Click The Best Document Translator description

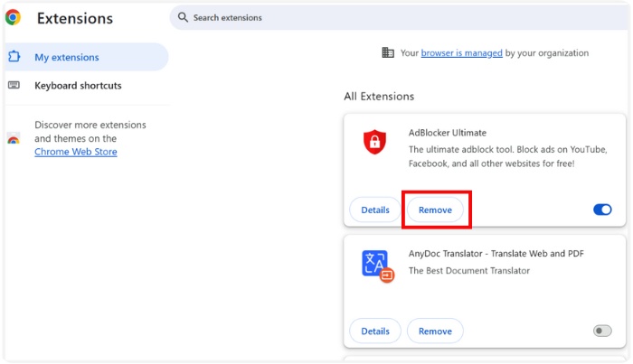click(x=469, y=270)
